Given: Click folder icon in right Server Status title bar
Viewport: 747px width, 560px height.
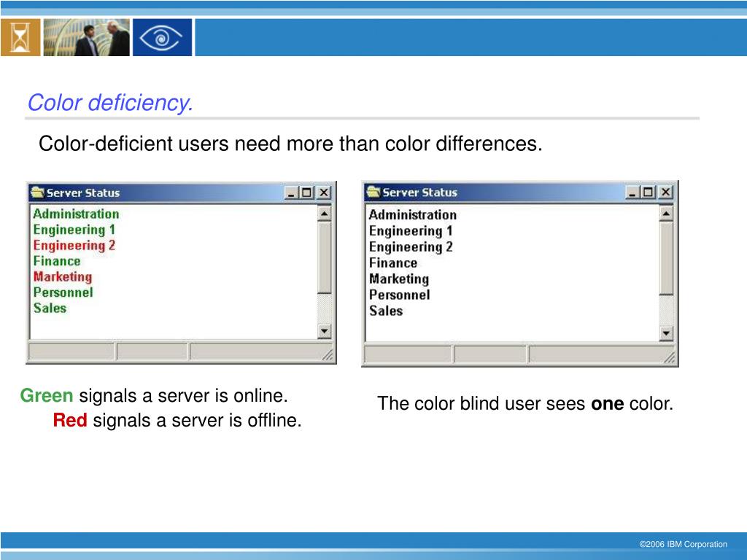Looking at the screenshot, I should pos(373,192).
